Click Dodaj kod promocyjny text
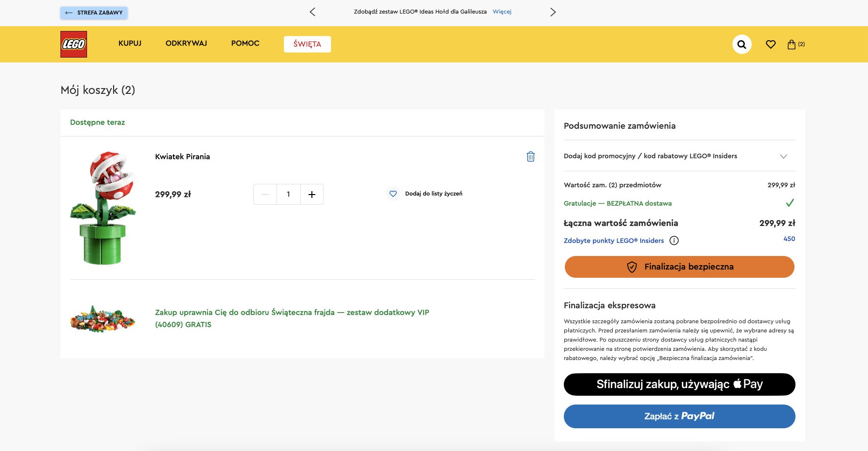The image size is (868, 451). click(650, 156)
